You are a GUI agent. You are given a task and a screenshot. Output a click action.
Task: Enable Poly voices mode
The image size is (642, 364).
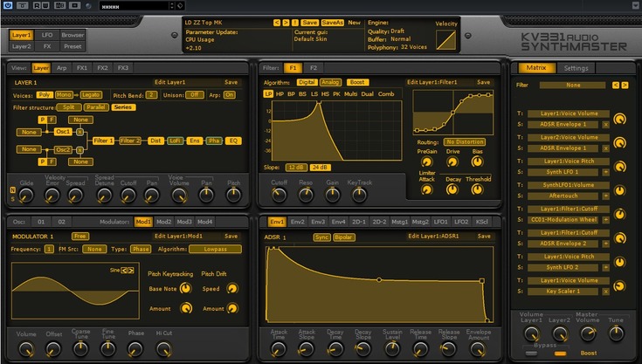pyautogui.click(x=45, y=95)
